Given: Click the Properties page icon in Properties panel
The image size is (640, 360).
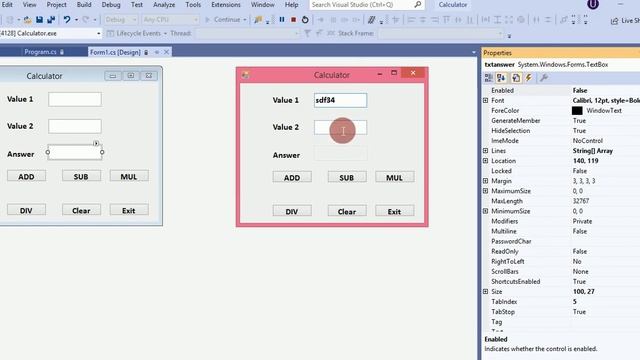Looking at the screenshot, I should [x=516, y=78].
